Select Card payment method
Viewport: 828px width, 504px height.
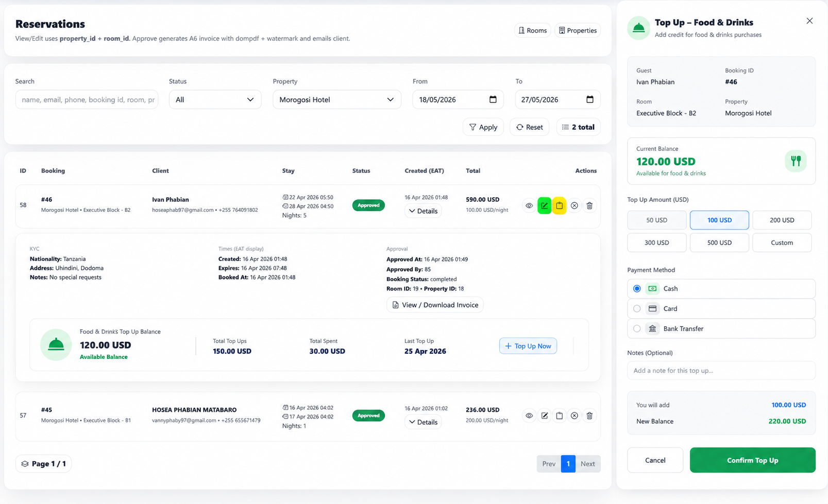[x=721, y=308]
